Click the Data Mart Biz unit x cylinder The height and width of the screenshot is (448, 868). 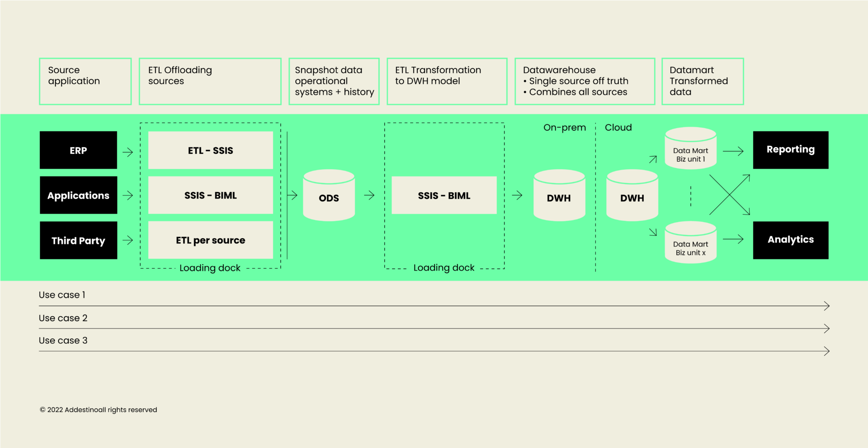pos(690,242)
